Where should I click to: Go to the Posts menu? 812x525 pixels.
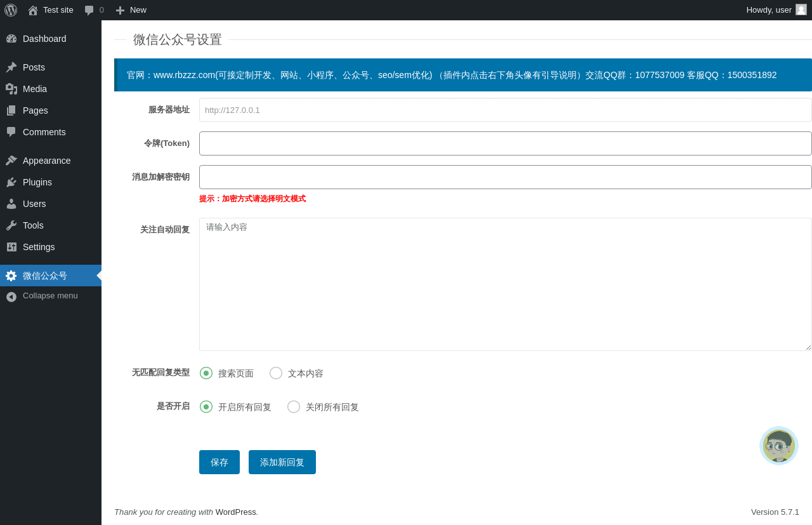coord(51,67)
